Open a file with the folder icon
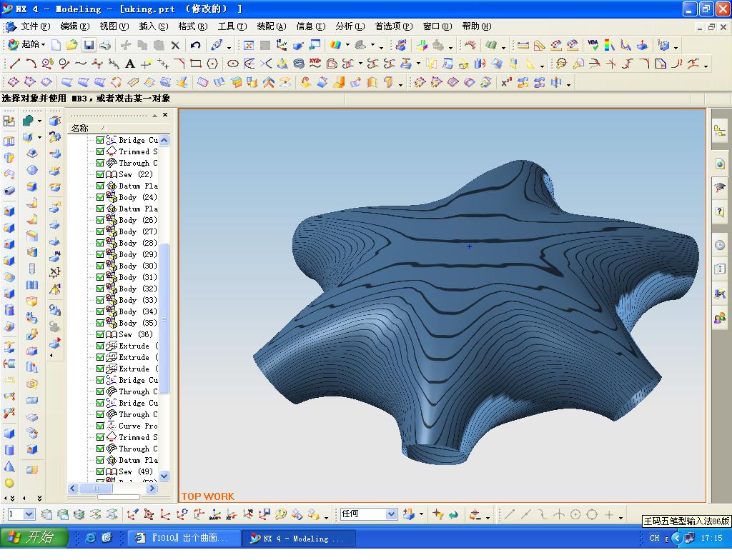The image size is (732, 560). 72,45
